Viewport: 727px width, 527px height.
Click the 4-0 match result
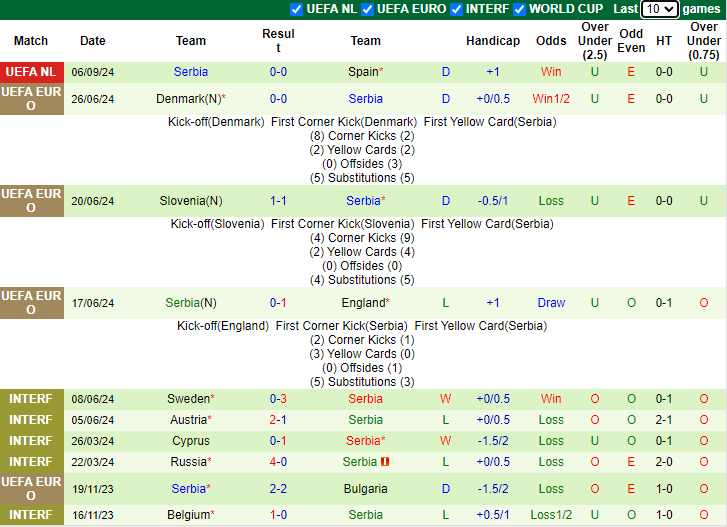click(278, 462)
